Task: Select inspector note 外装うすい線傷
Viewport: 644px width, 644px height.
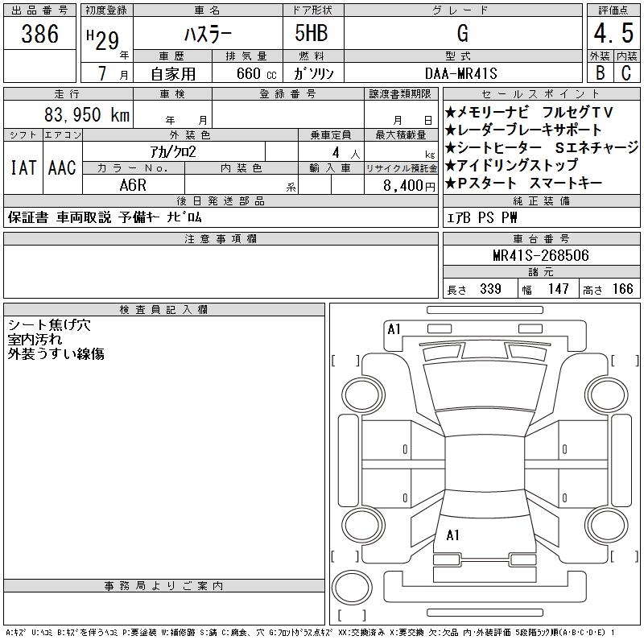Action: 56,353
